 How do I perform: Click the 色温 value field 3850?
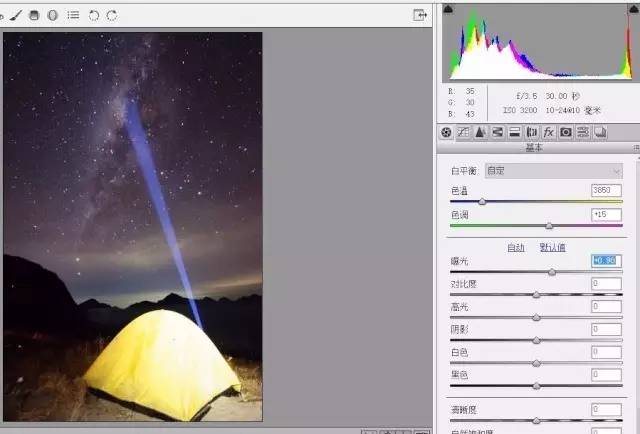607,190
